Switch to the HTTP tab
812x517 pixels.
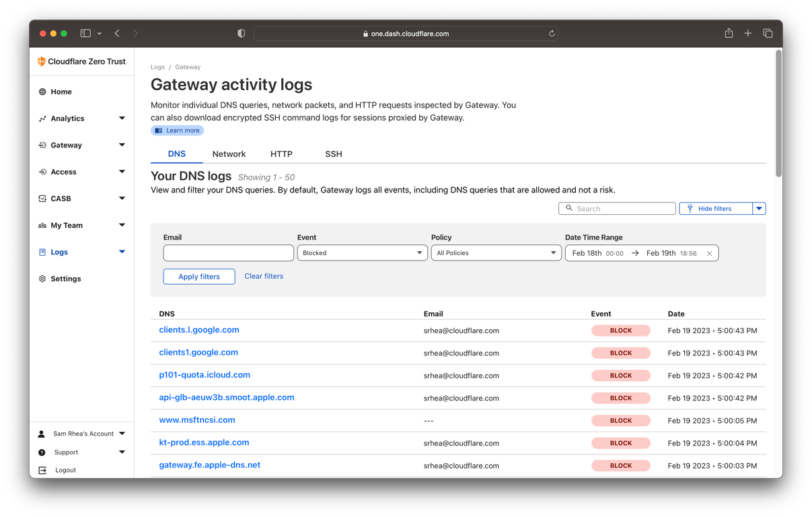281,154
